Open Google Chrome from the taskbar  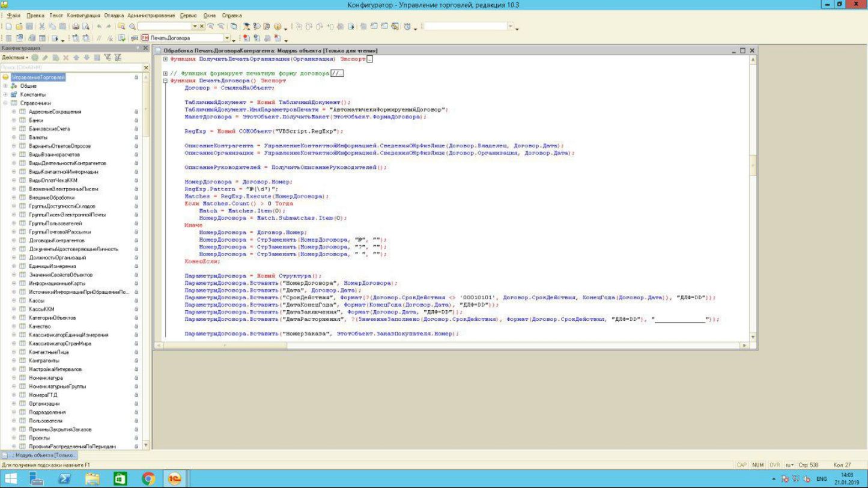pos(148,478)
